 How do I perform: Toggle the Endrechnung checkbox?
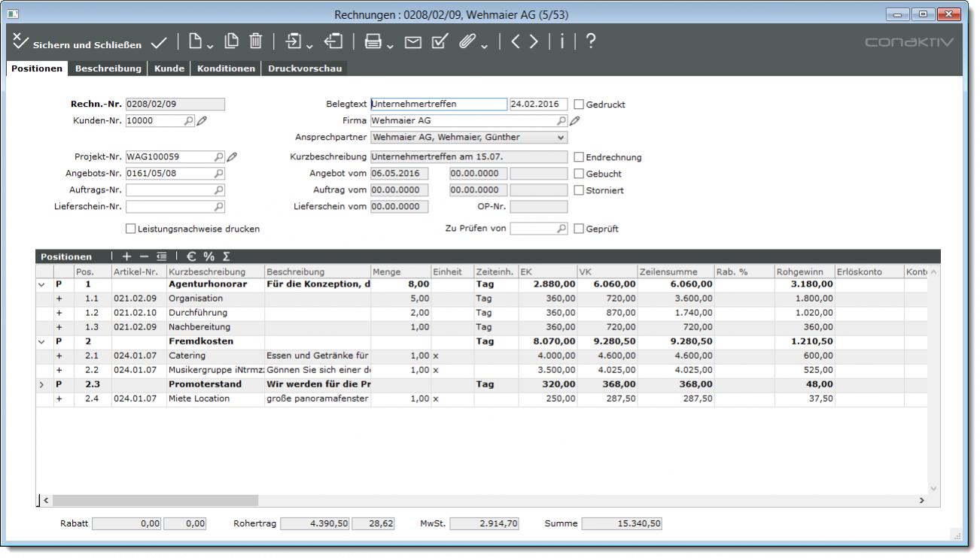pos(579,157)
